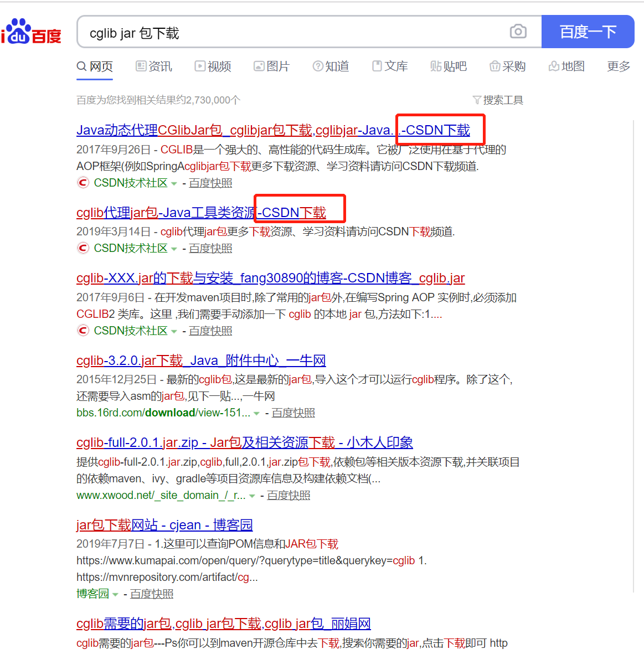Image resolution: width=644 pixels, height=654 pixels.
Task: Open 百度快照 for 博客园 result
Action: [x=152, y=594]
